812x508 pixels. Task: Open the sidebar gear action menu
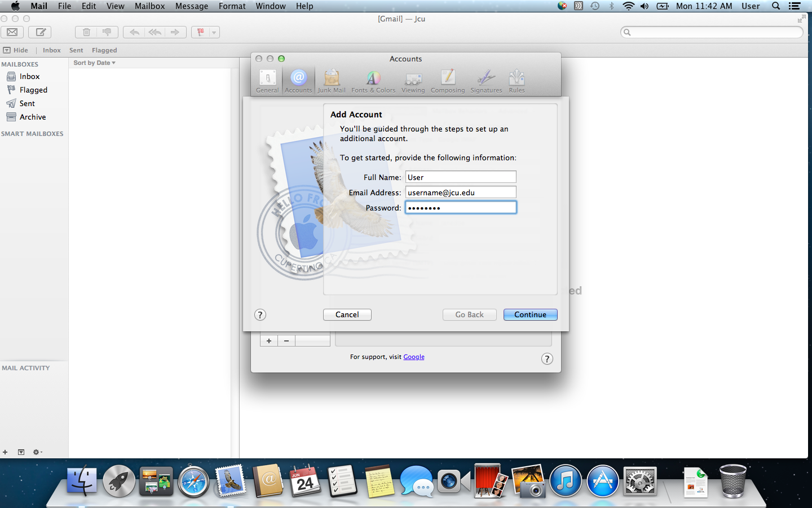pos(37,452)
